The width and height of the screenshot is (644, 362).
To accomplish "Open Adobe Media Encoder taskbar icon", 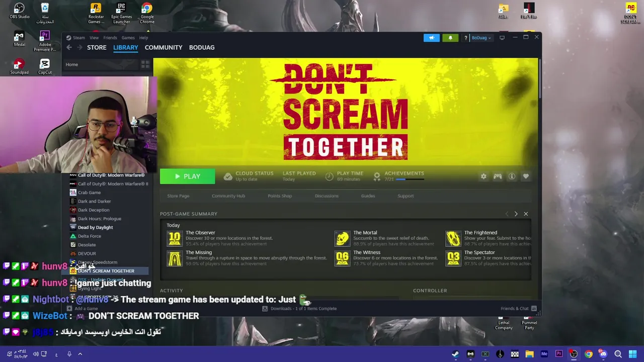I will pos(544,354).
